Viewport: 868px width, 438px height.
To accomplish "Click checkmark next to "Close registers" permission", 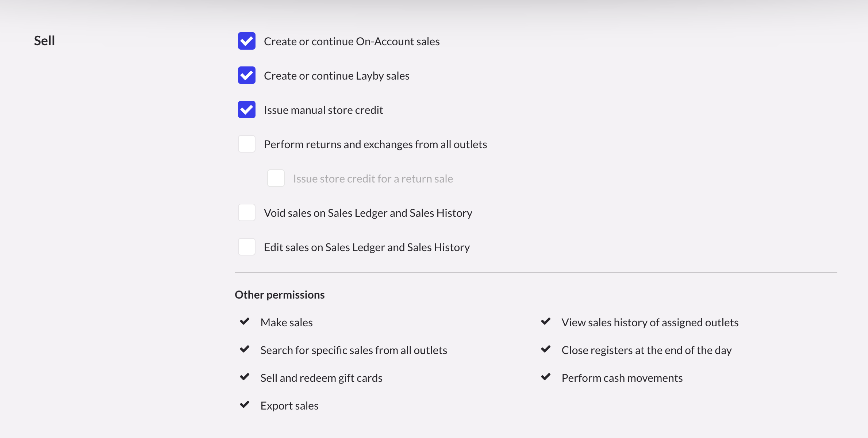I will click(546, 349).
